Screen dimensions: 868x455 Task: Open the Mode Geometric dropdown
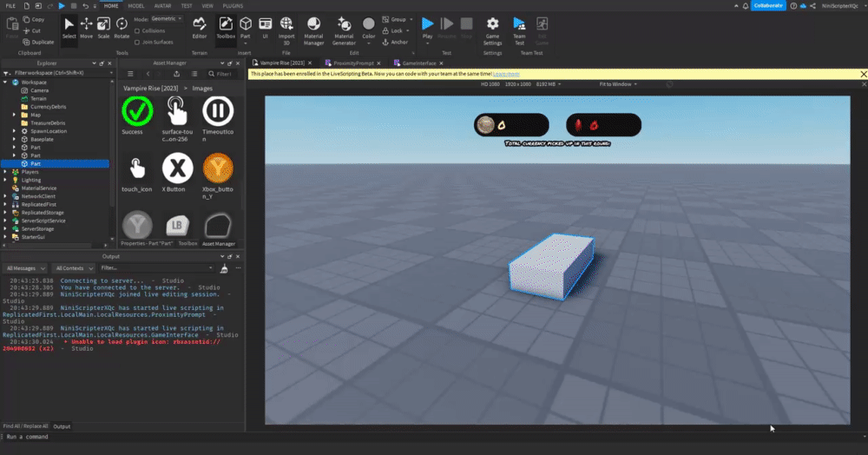coord(167,19)
